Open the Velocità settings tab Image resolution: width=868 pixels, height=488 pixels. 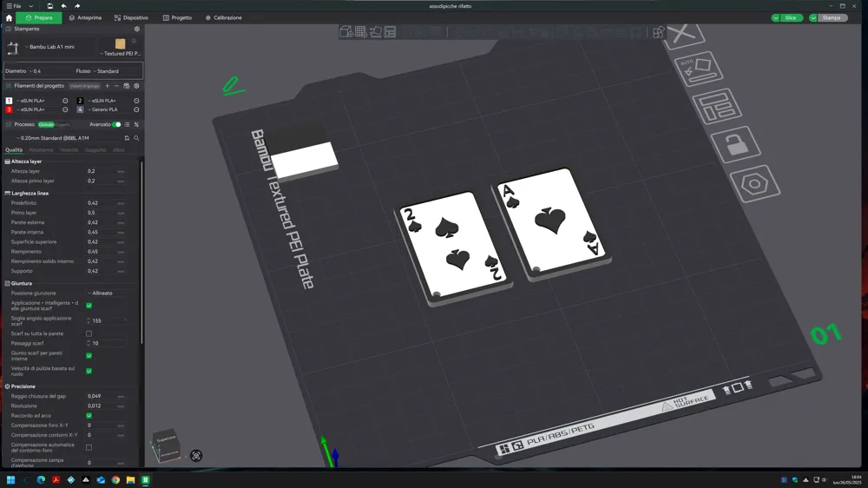tap(69, 150)
